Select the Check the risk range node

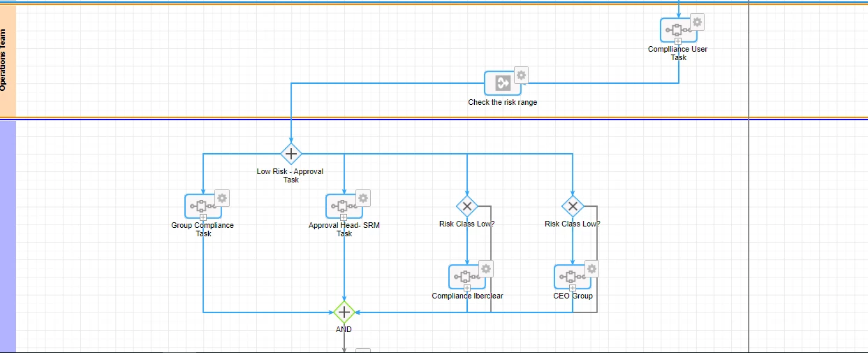point(503,83)
